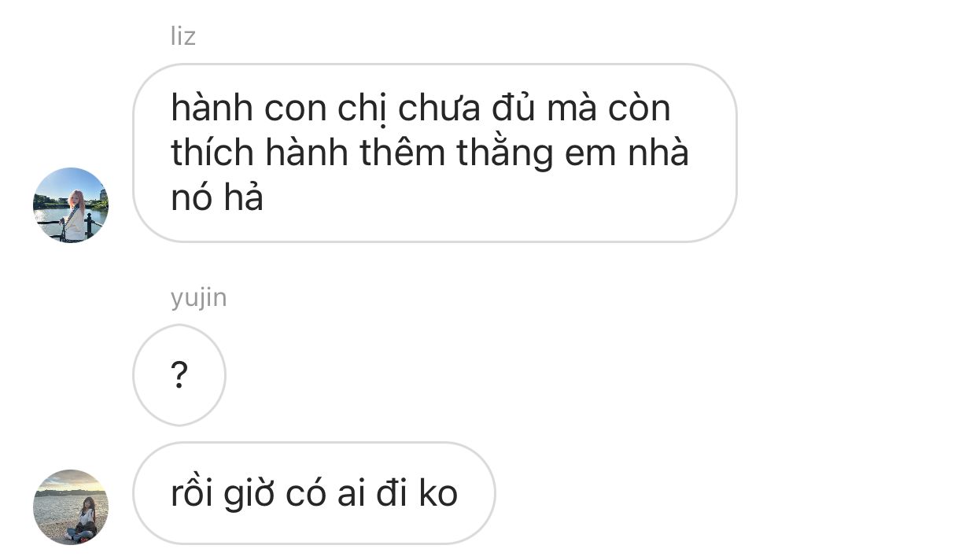Select liz's message bubble about "hành con chị"
Image resolution: width=977 pixels, height=560 pixels.
coord(435,153)
